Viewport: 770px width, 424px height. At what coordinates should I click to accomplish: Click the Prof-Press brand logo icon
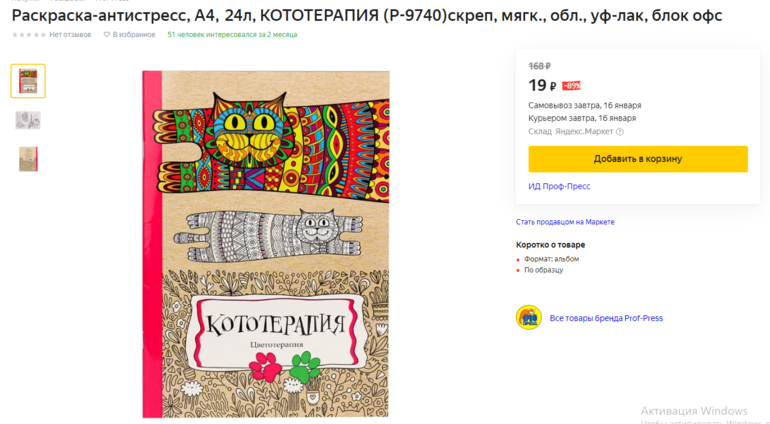click(528, 318)
